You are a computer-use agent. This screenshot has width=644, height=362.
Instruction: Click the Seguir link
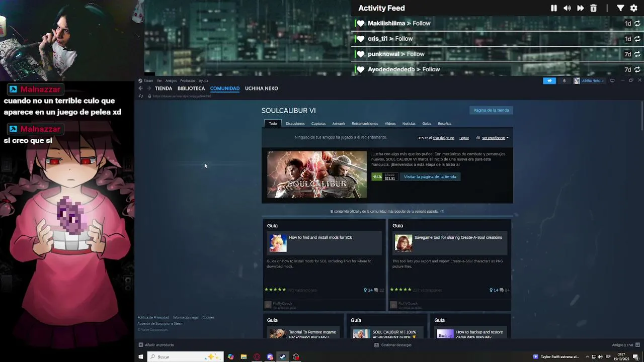[x=464, y=138]
